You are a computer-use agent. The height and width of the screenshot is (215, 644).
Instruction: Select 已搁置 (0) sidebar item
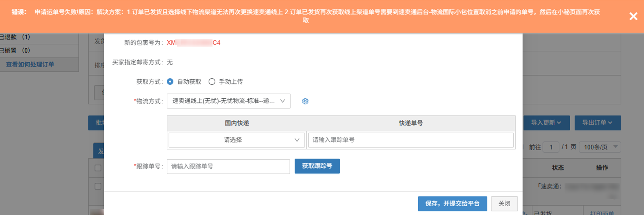pos(15,51)
